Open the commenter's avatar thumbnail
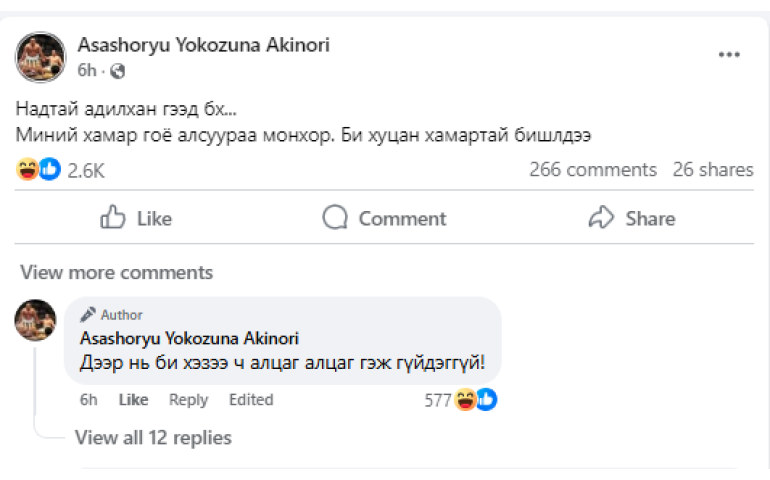770x480 pixels. (35, 319)
